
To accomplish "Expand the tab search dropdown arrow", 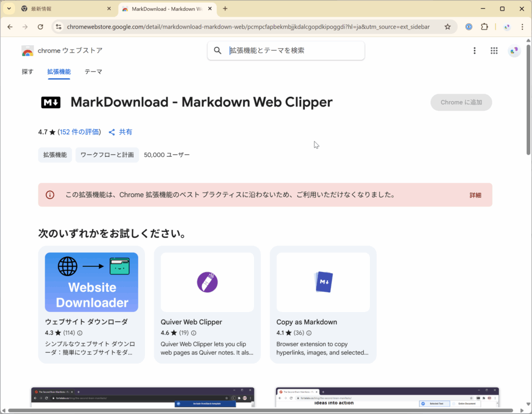I will 9,8.
